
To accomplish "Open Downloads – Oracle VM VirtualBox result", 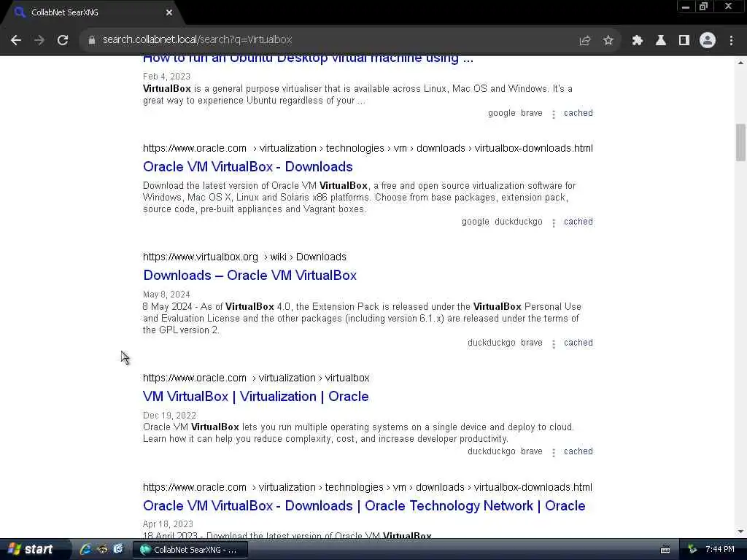I will pos(249,275).
